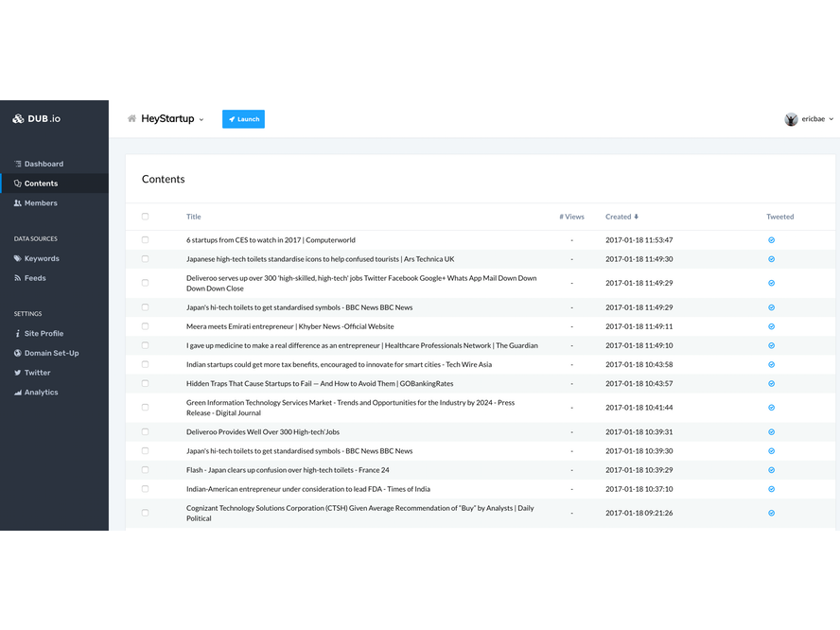
Task: Click tweeted check icon for GOBankingRates row
Action: pos(772,383)
